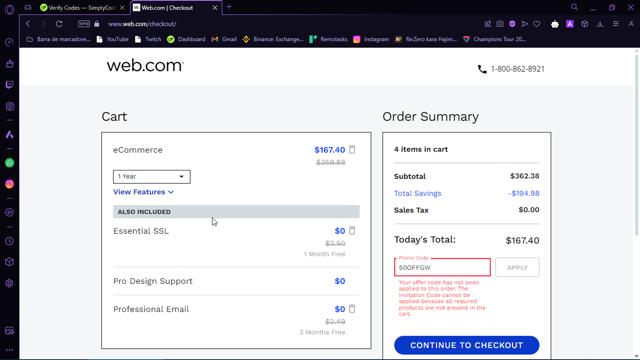Image resolution: width=640 pixels, height=360 pixels.
Task: Toggle the VPN badge in address bar
Action: tap(84, 24)
